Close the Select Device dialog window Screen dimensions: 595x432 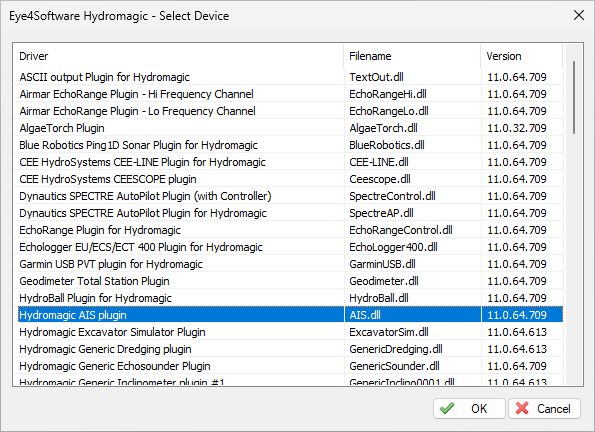click(x=579, y=16)
